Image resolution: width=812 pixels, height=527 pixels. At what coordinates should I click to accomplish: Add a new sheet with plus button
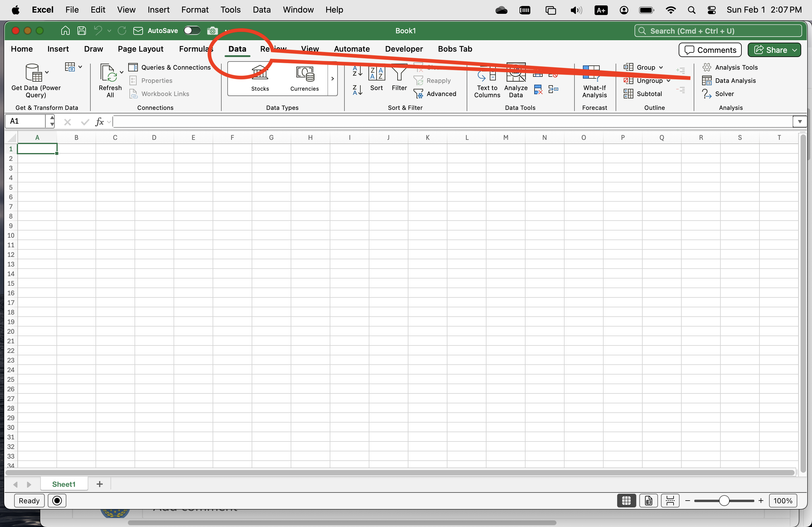click(x=100, y=484)
